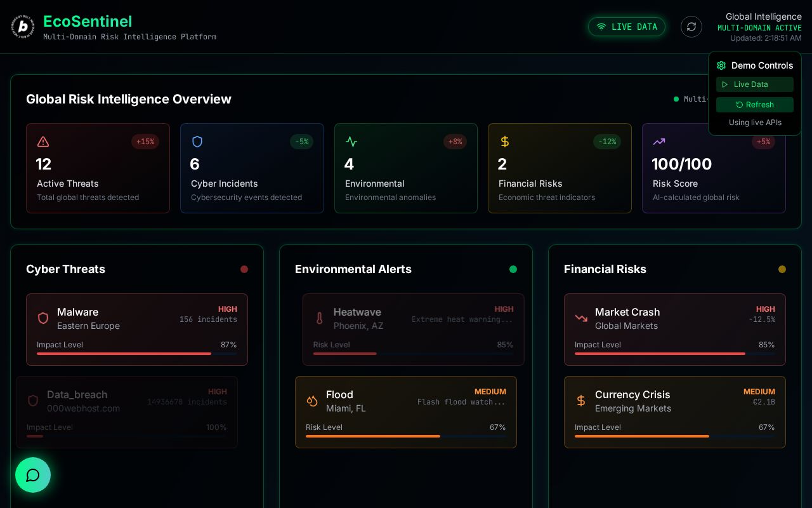Select Live Data in Demo Controls

click(755, 84)
